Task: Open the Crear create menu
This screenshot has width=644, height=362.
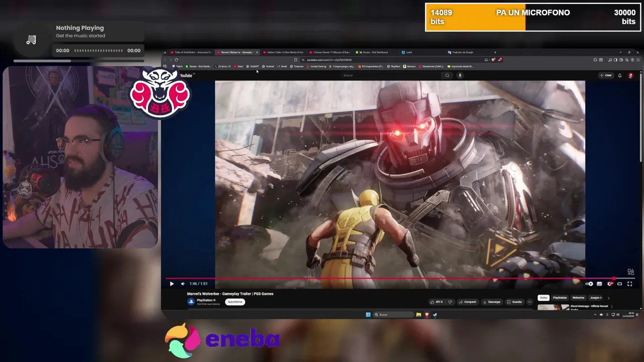Action: (x=606, y=75)
